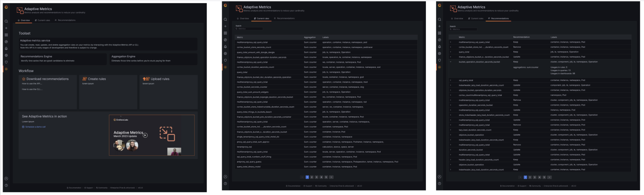Screen dimensions: 644x195
Task: Click the plus create icon in the Recommendations sidebar
Action: tap(439, 26)
